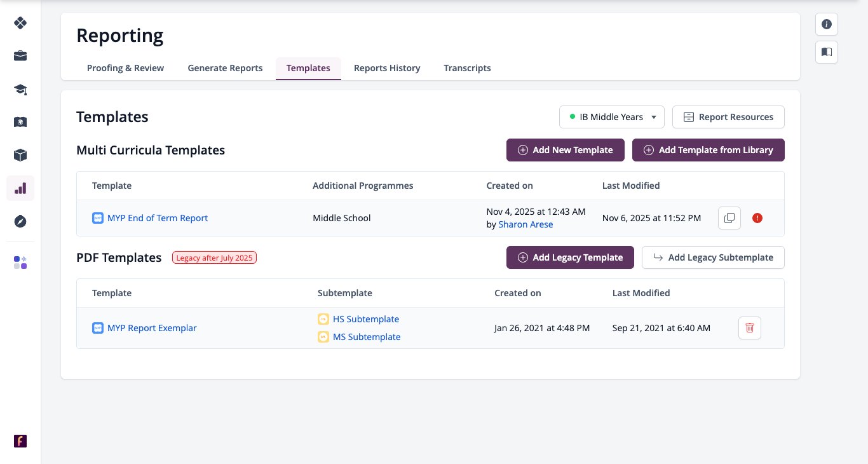Open the Report Resources button
Screen dimensions: 868x464
(728, 117)
